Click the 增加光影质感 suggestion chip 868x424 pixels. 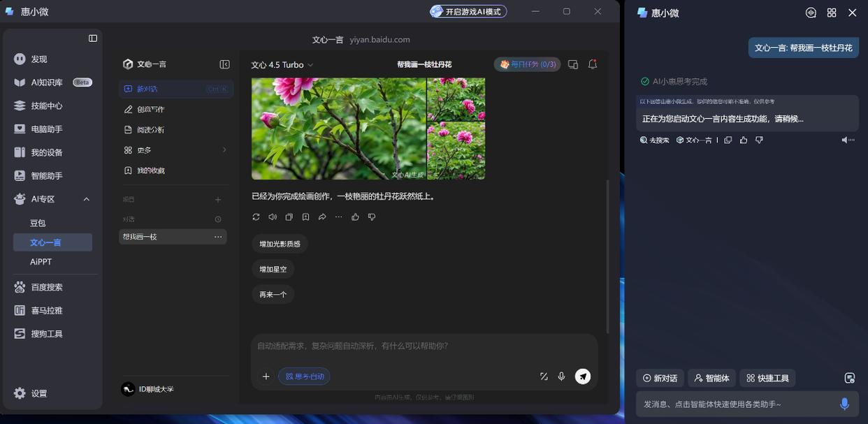pos(280,244)
